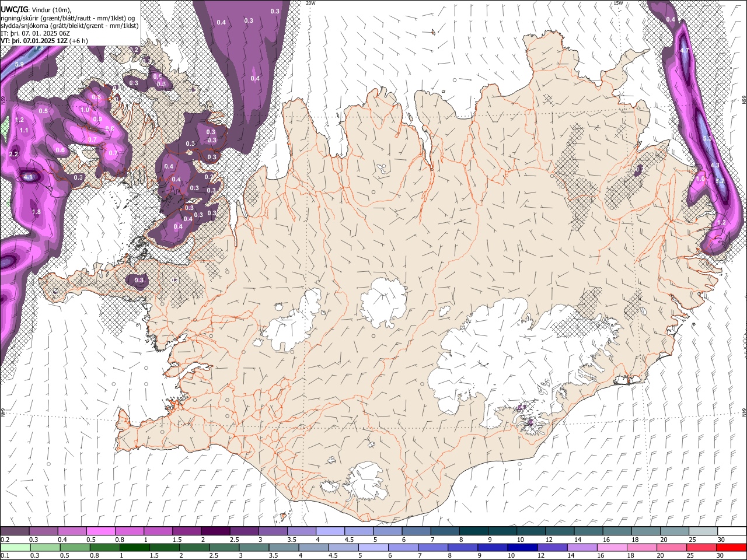Click the 1.1 precipitation value in the west
Viewport: 747px width, 560px height.
[24, 130]
